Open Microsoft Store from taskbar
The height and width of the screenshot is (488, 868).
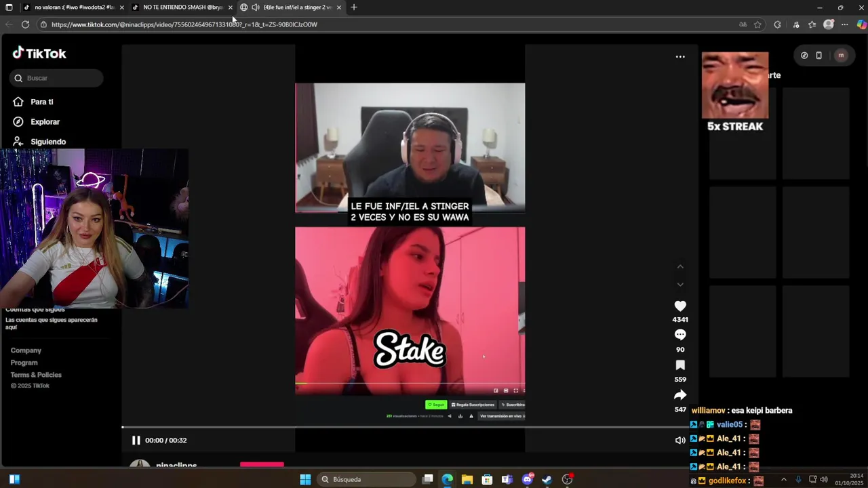(487, 480)
